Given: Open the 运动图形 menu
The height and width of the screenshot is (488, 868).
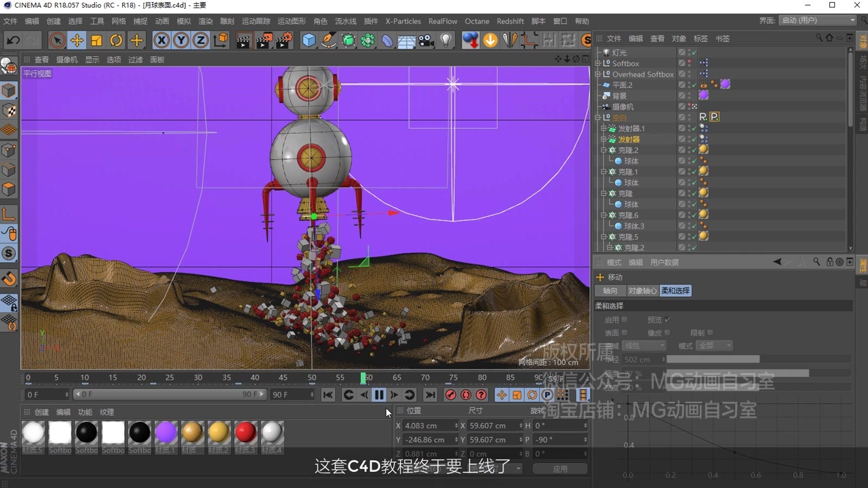Looking at the screenshot, I should point(292,21).
